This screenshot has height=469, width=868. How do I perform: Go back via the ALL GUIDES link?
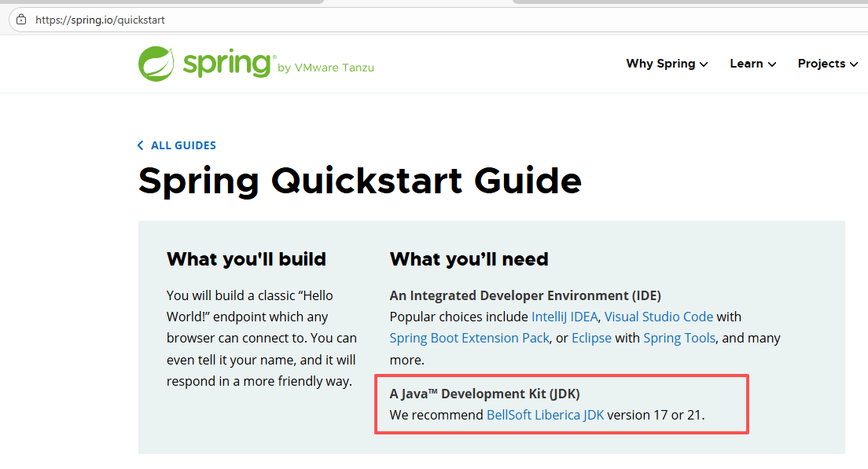[183, 145]
